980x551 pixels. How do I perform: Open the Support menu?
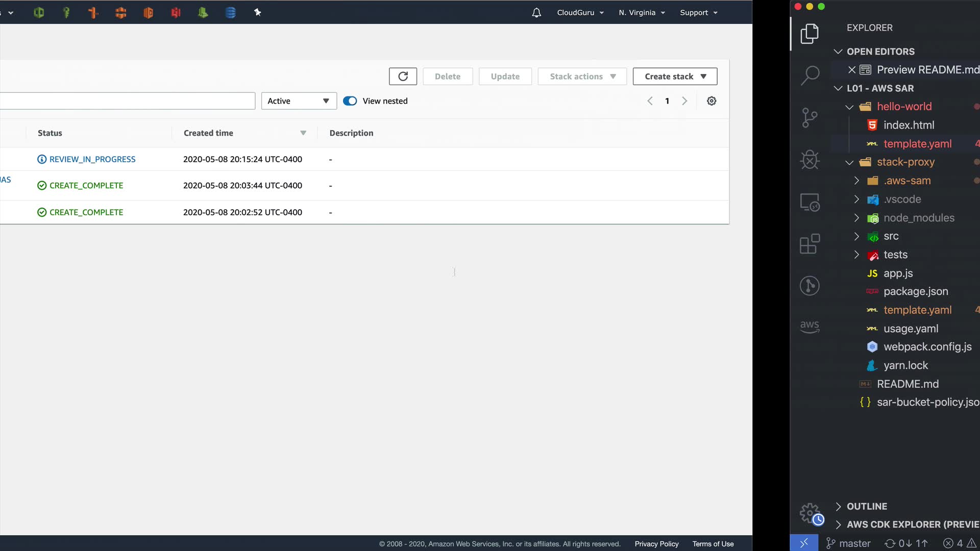[x=698, y=13]
